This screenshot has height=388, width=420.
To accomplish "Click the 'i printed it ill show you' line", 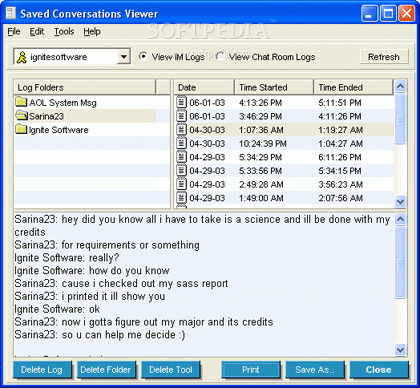I will (90, 296).
